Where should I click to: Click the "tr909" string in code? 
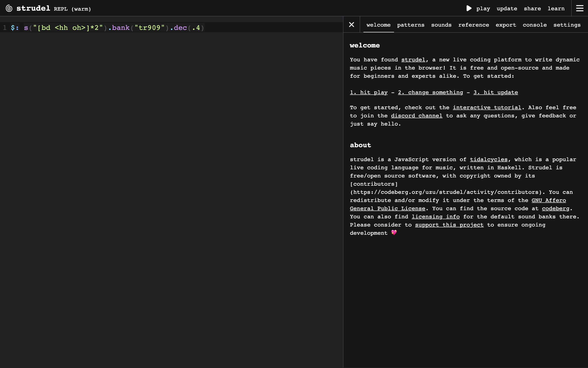[149, 27]
